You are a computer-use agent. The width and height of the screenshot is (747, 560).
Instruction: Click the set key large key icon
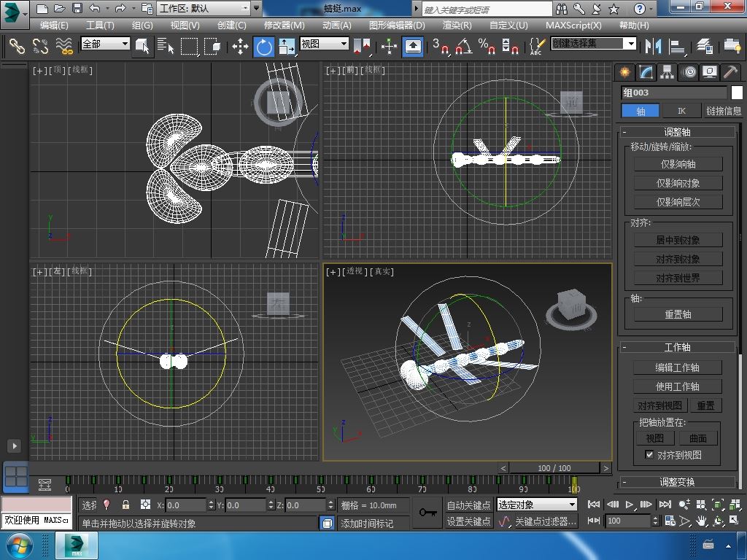point(427,513)
